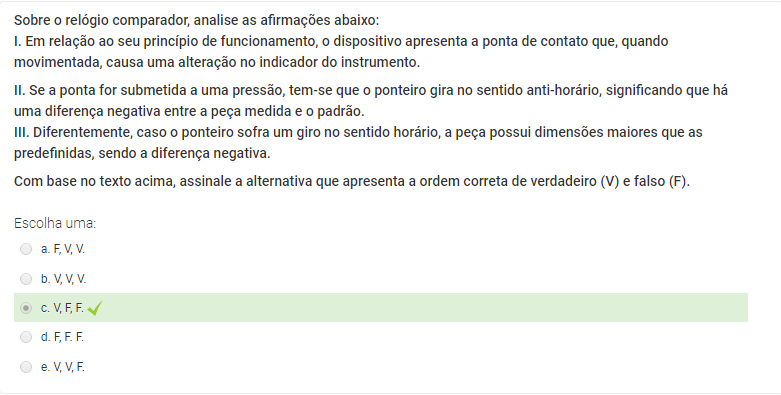
Task: Click the sentence starting 'Com base no texto acima'
Action: [x=352, y=181]
